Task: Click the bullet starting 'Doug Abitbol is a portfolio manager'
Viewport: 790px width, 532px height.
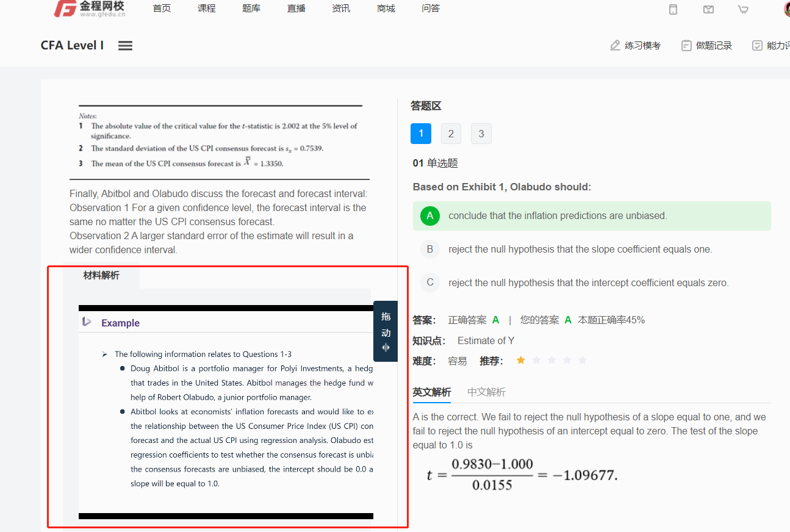Action: click(247, 383)
